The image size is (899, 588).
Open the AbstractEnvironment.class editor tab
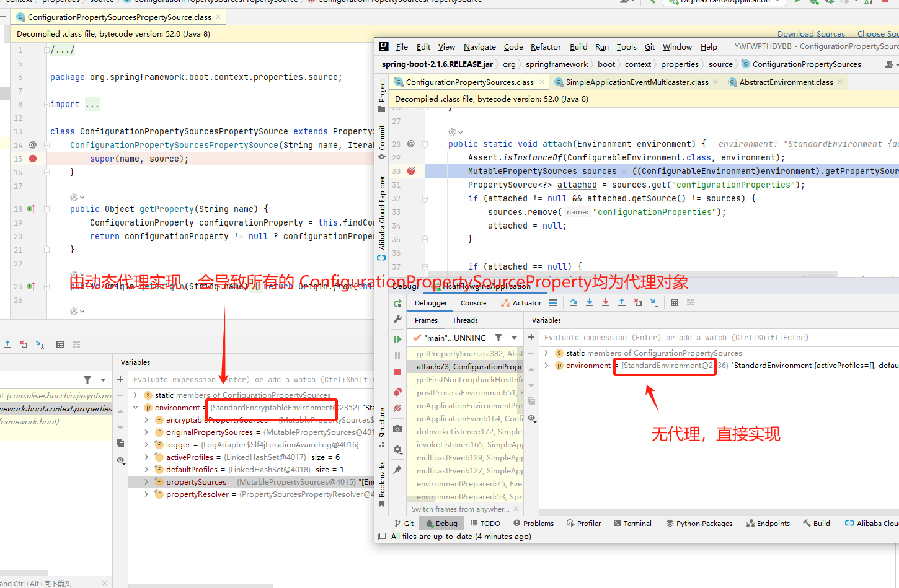[x=786, y=82]
